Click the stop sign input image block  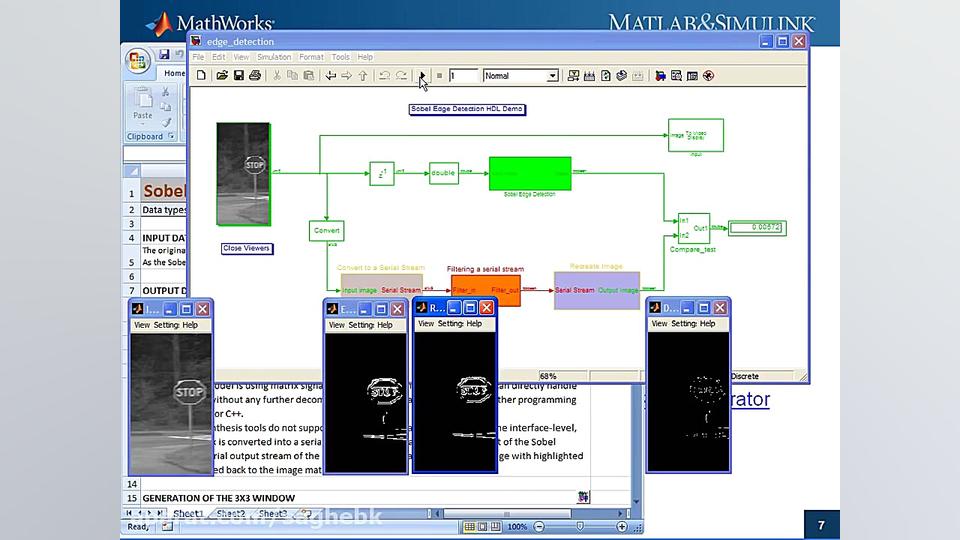243,174
